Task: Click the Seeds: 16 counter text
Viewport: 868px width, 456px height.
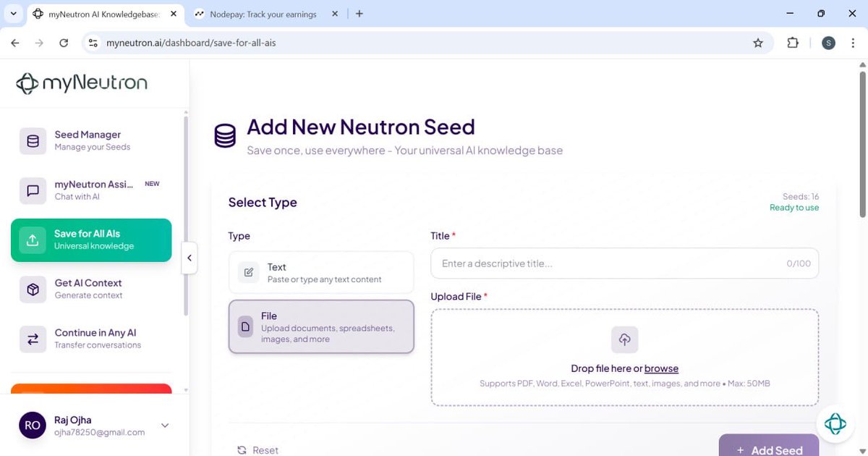Action: (x=801, y=196)
